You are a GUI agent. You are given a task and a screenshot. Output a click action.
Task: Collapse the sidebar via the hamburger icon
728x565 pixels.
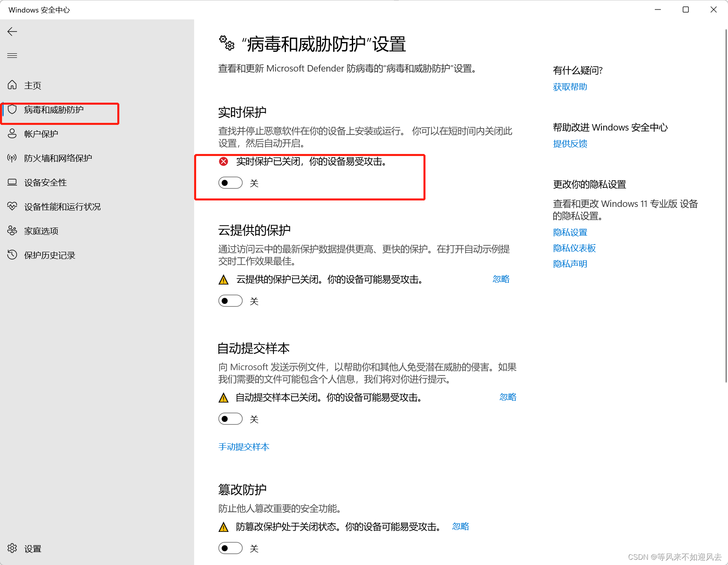[x=12, y=55]
